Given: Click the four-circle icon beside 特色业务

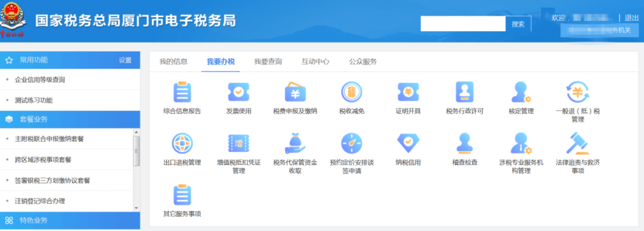Looking at the screenshot, I should click(x=9, y=220).
